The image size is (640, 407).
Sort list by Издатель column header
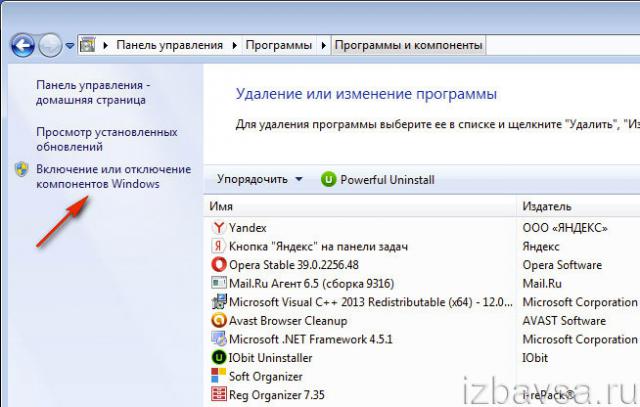578,206
